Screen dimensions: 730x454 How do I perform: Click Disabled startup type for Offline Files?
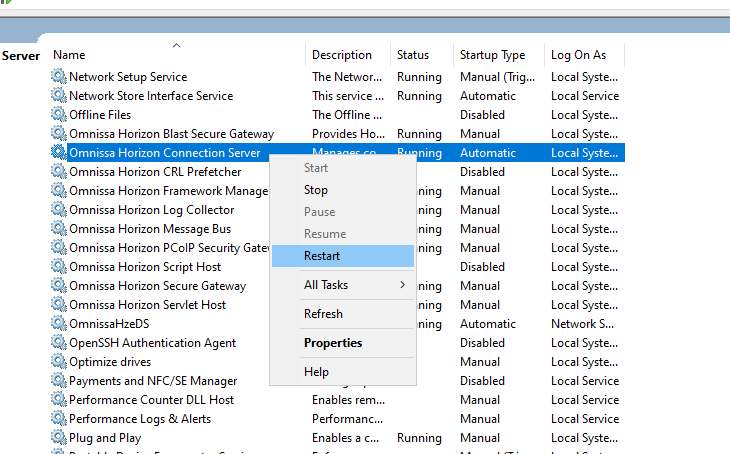coord(482,115)
